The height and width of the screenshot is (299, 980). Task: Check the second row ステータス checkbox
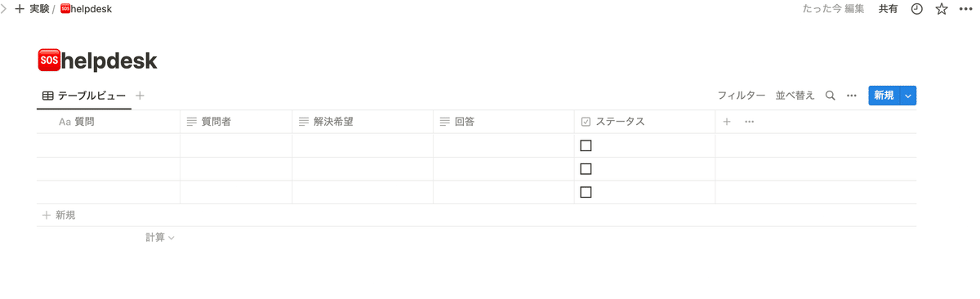pos(586,169)
